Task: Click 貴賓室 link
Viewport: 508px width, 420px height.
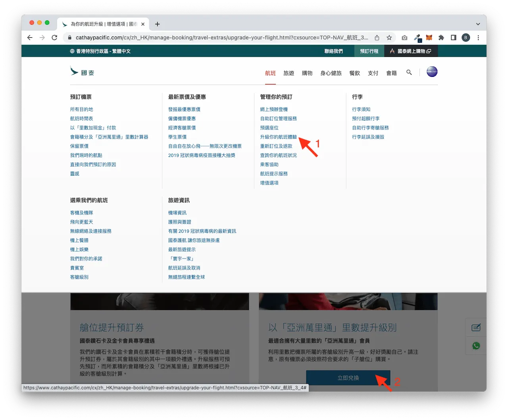Action: tap(77, 268)
